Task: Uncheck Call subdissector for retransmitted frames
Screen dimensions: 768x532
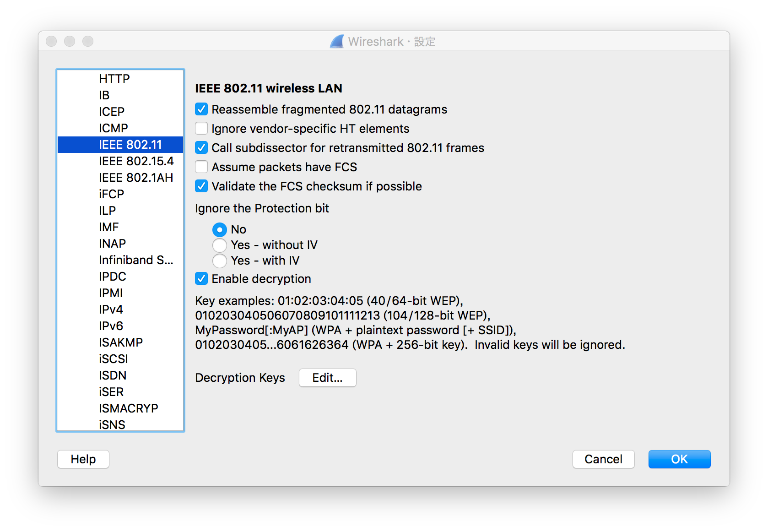Action: pyautogui.click(x=201, y=148)
